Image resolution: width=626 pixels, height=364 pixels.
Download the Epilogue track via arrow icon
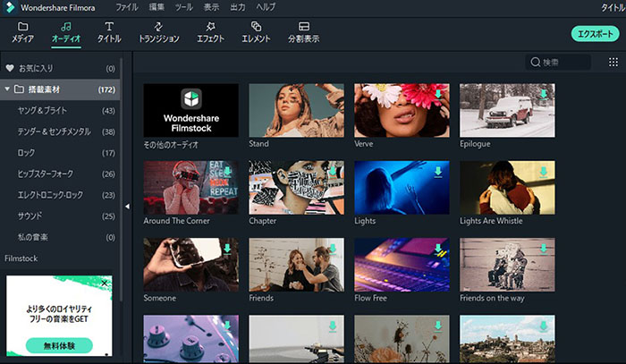(544, 95)
